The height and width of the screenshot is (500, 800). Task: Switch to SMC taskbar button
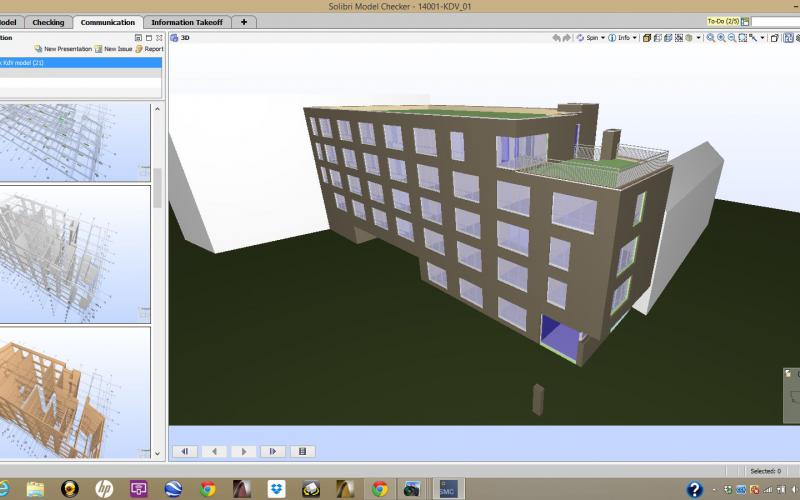tap(448, 489)
